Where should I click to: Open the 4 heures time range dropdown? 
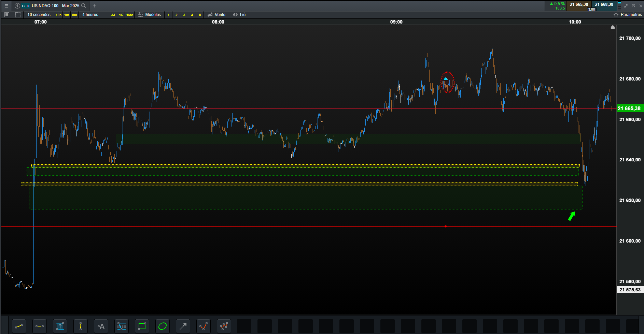tap(90, 15)
